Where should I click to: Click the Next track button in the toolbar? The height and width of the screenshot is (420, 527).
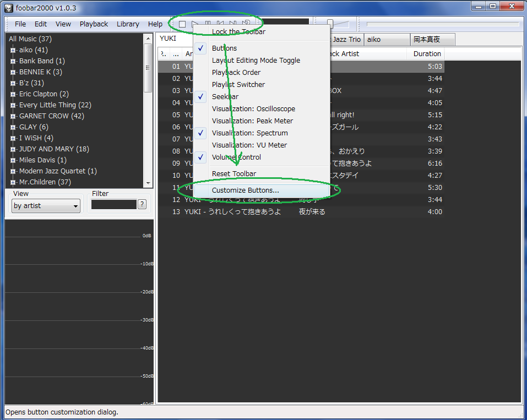tap(232, 24)
